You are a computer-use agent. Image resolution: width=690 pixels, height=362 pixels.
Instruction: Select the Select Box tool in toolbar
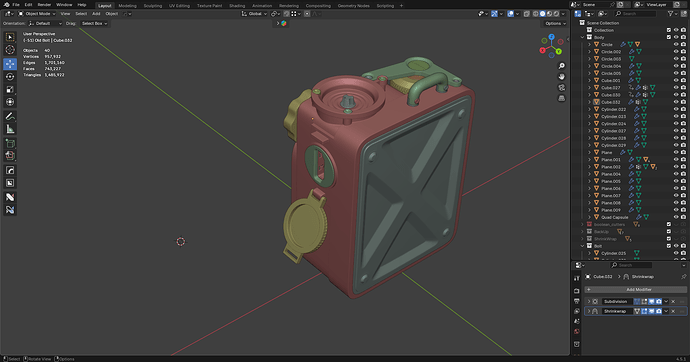[x=10, y=37]
